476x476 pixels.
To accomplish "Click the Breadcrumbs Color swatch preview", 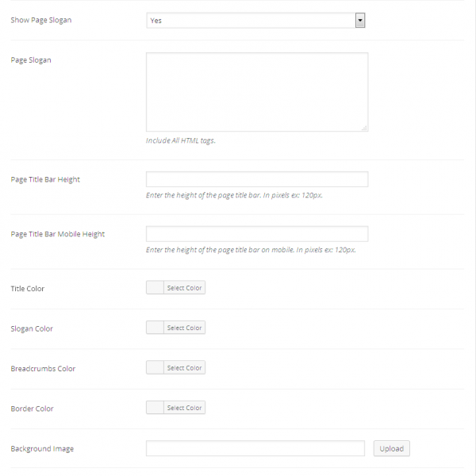I will (155, 368).
